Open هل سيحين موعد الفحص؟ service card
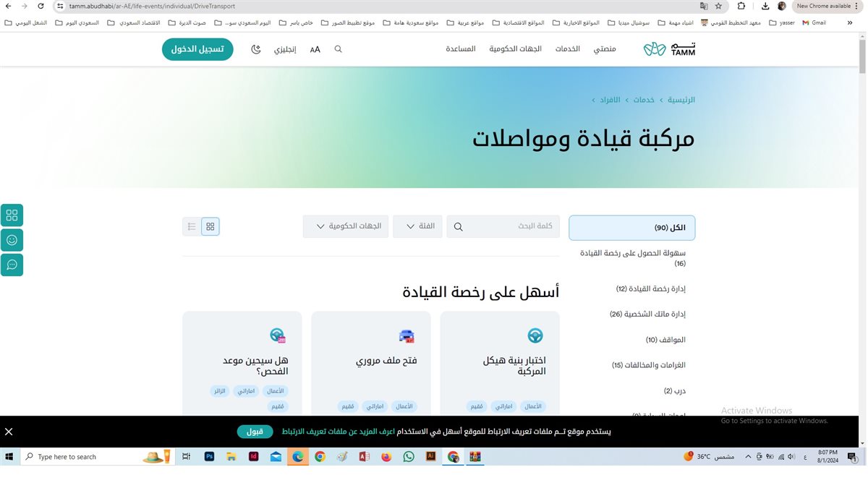The height and width of the screenshot is (488, 868). [x=242, y=364]
